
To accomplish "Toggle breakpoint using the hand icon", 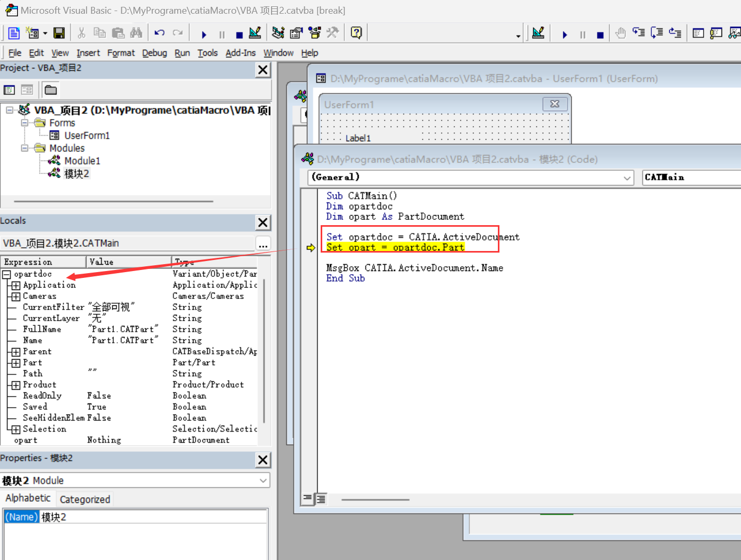I will point(621,33).
